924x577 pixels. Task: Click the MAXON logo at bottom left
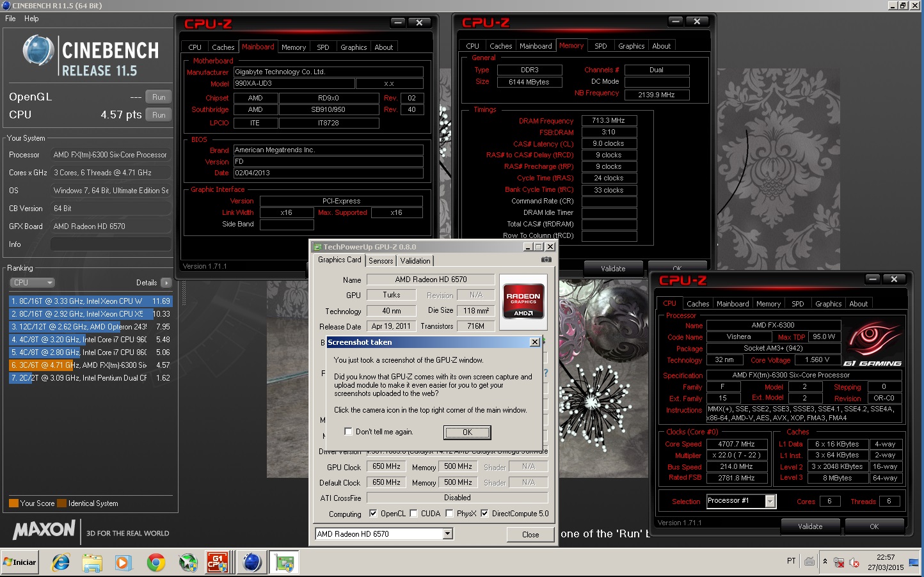(44, 530)
